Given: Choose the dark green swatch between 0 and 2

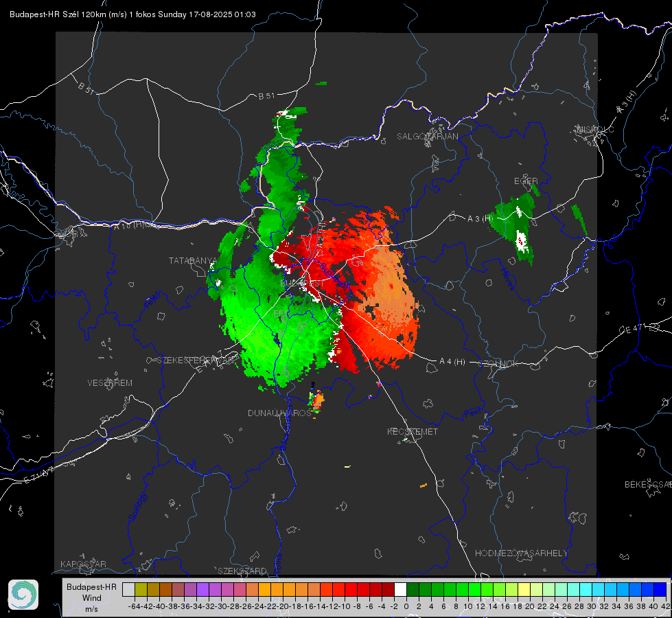Looking at the screenshot, I should (x=413, y=589).
